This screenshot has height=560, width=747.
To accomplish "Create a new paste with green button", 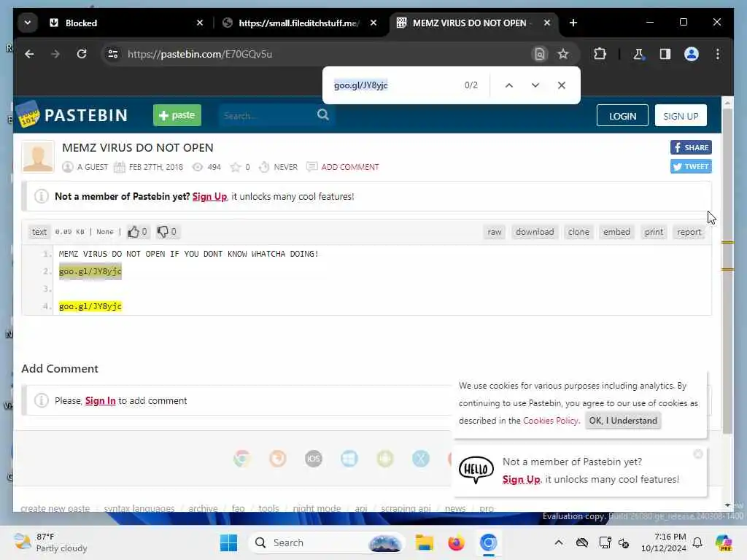I will (177, 115).
